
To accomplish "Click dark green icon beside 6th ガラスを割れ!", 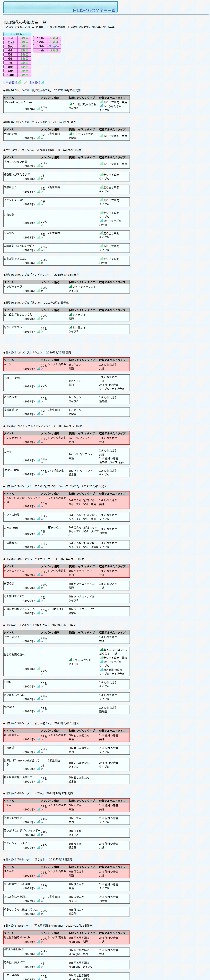I will (70, 134).
